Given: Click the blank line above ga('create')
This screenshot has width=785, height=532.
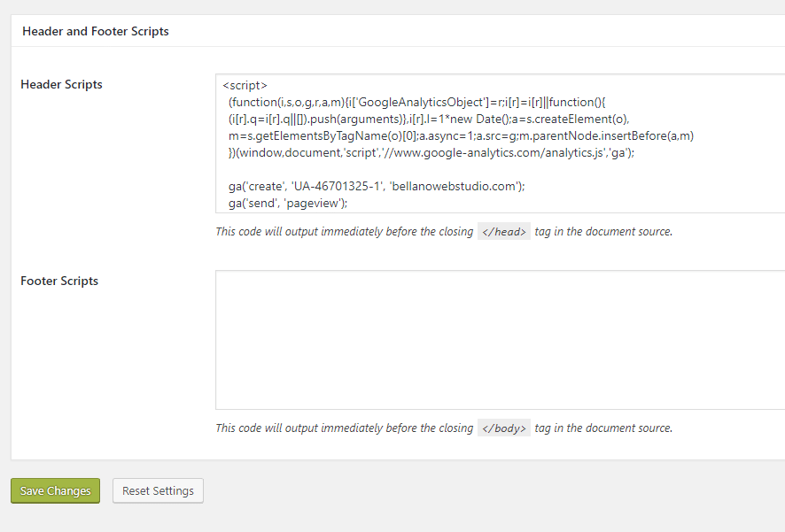Looking at the screenshot, I should tap(500, 169).
